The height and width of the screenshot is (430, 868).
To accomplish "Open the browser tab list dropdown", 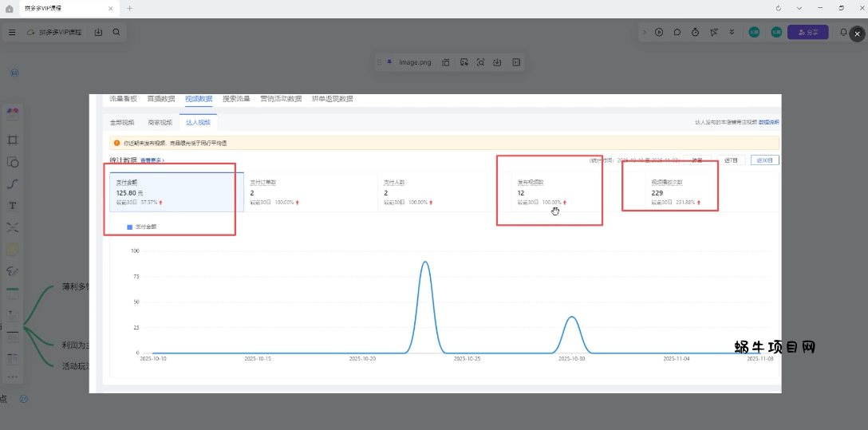I will point(799,8).
